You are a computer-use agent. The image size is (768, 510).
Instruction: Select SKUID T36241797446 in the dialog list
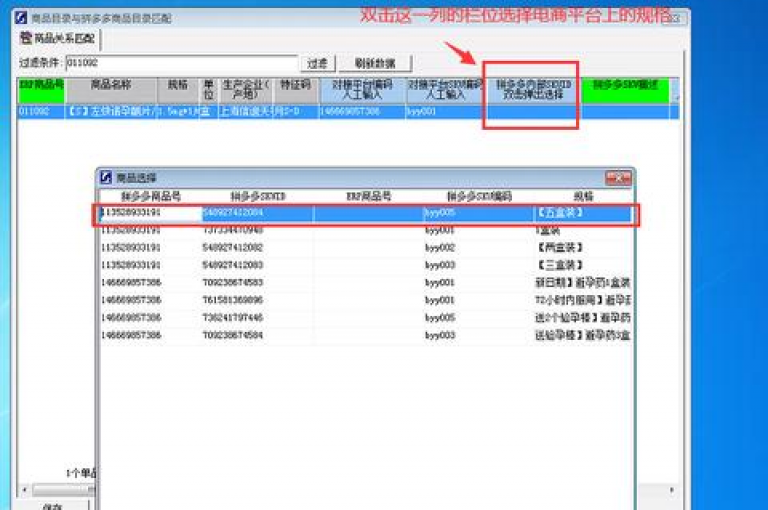[x=258, y=318]
